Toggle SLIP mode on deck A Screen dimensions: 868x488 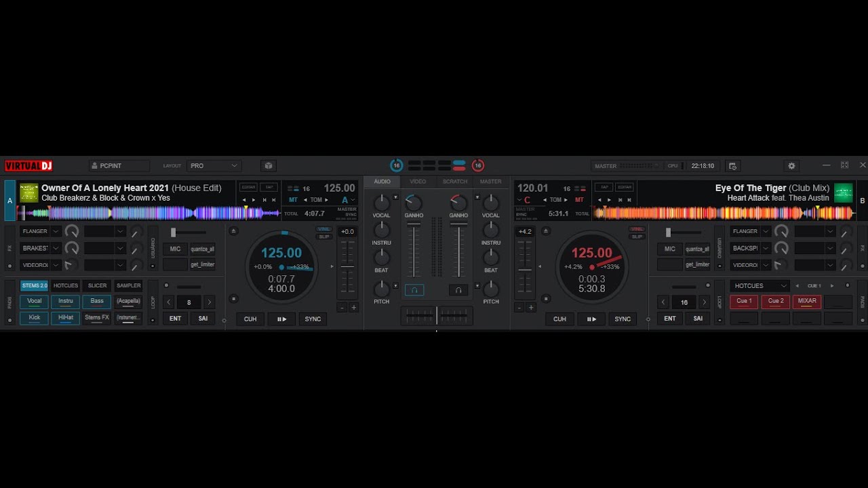tap(324, 237)
